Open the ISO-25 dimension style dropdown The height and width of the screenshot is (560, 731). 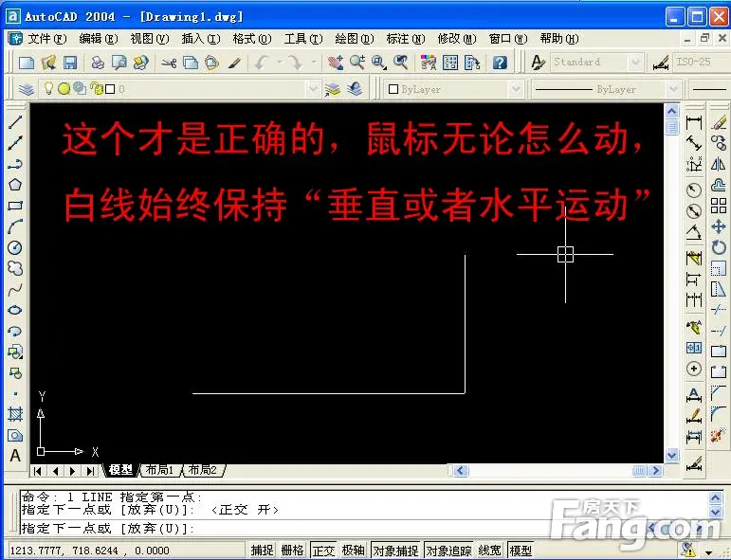coord(701,62)
